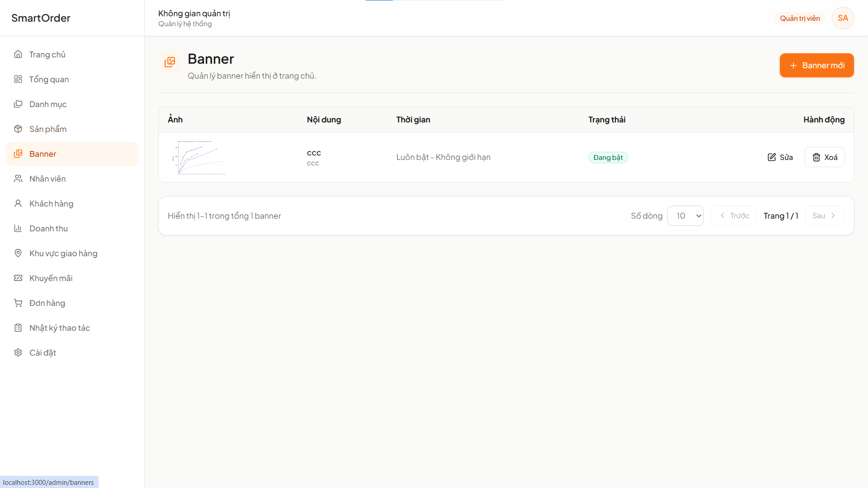
Task: Navigate to Đơn hàng menu item
Action: pos(72,303)
